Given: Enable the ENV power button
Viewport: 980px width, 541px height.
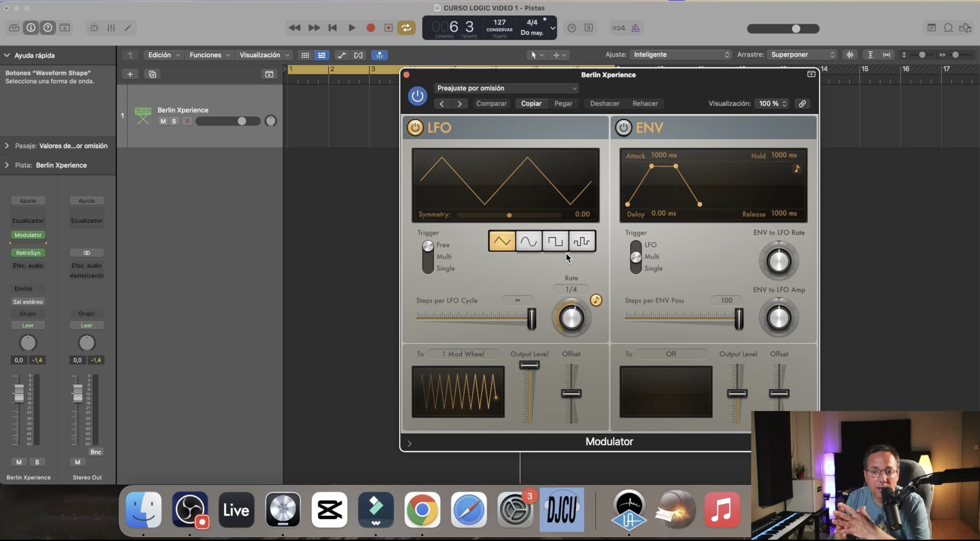Looking at the screenshot, I should click(623, 127).
